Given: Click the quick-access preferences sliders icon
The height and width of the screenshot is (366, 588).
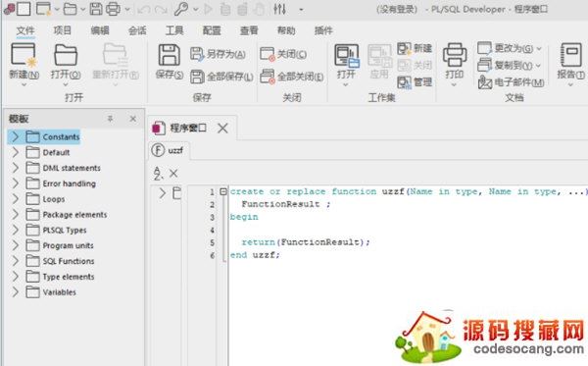Looking at the screenshot, I should [279, 9].
